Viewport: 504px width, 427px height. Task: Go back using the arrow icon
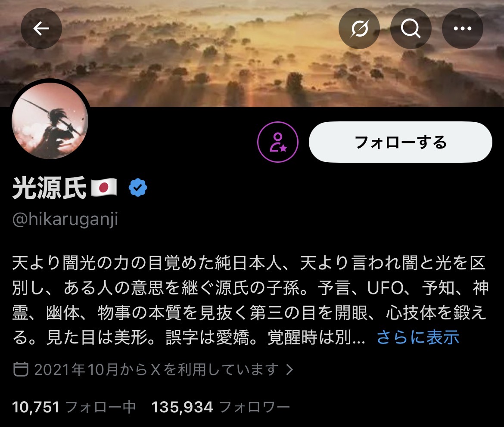pos(41,28)
